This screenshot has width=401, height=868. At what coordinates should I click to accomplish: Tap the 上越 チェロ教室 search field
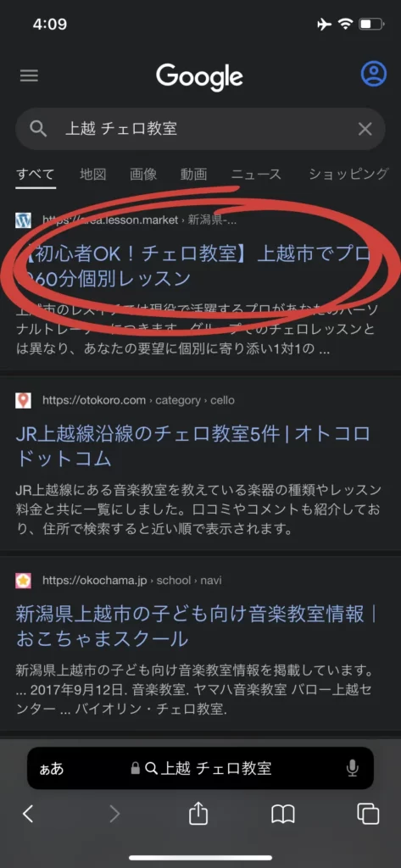tap(200, 129)
